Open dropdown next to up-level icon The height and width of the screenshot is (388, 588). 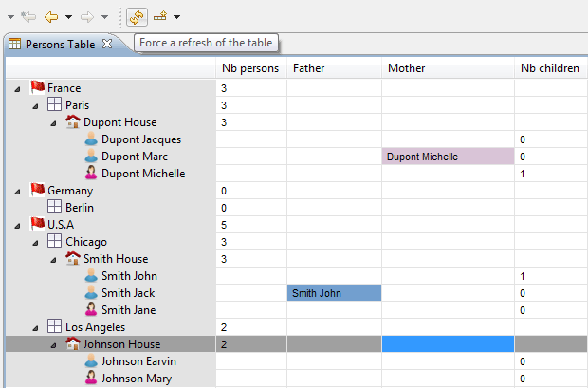[177, 17]
